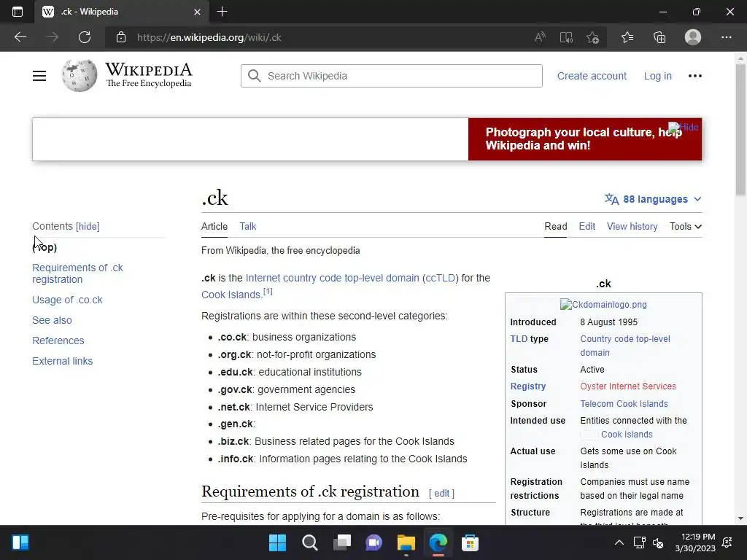This screenshot has width=747, height=560.
Task: Open Edge Settings and more menu
Action: coord(726,37)
